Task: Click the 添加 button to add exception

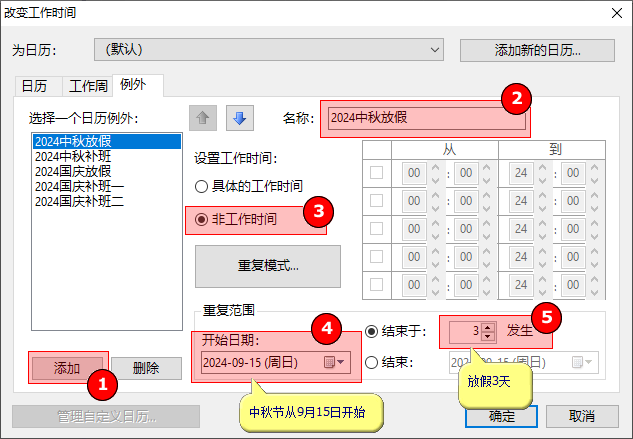Action: (x=67, y=367)
